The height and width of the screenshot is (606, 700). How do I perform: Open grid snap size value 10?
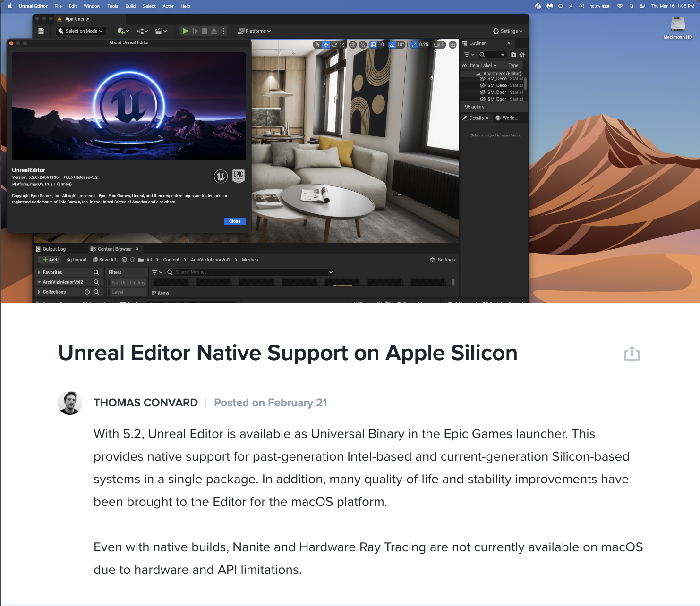click(x=381, y=45)
